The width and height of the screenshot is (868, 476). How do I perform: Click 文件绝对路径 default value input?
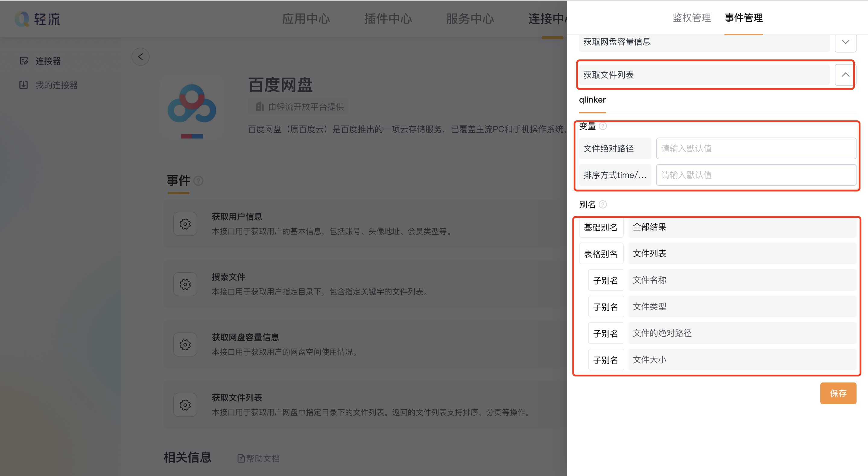pos(756,148)
